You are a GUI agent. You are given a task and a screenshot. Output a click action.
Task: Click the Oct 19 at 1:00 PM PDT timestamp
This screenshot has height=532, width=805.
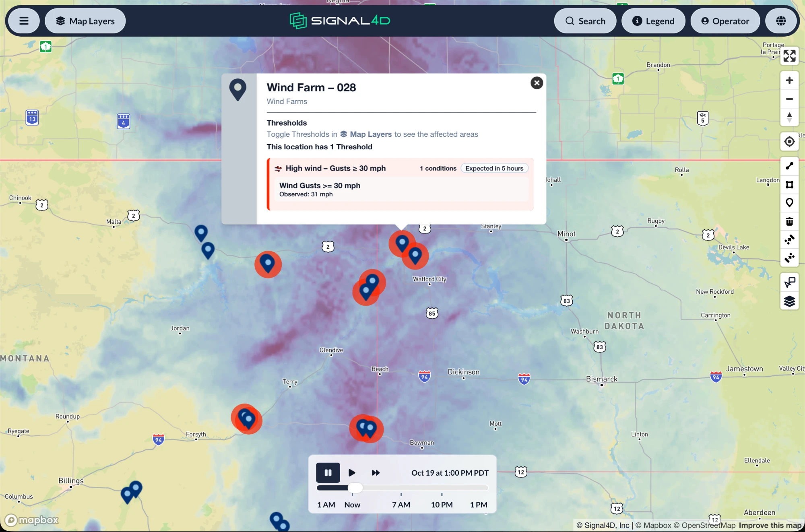450,473
